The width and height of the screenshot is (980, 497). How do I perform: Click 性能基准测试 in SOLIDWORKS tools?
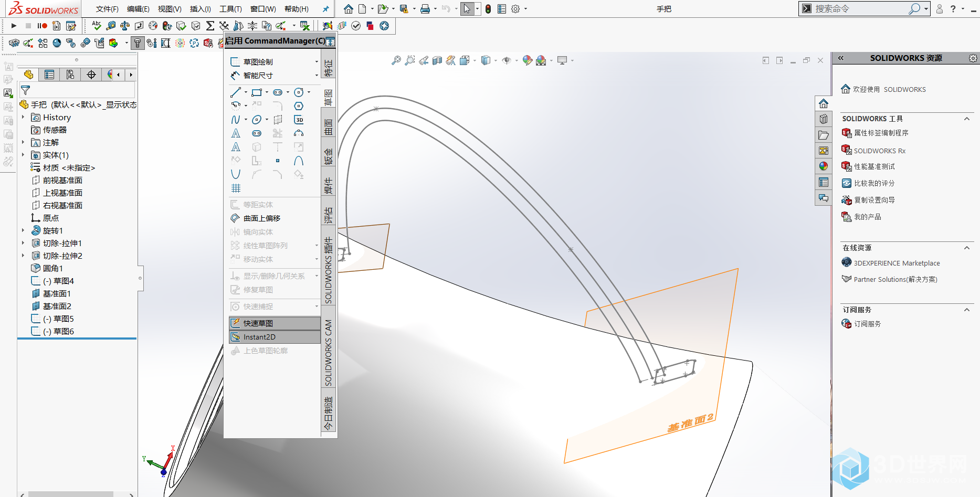pos(874,166)
